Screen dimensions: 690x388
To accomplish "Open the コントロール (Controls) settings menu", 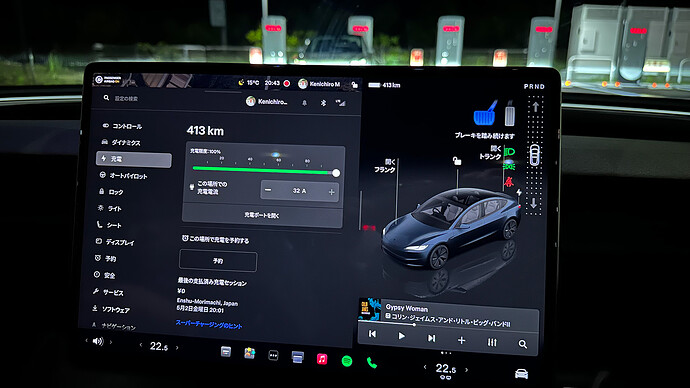I will pos(122,126).
